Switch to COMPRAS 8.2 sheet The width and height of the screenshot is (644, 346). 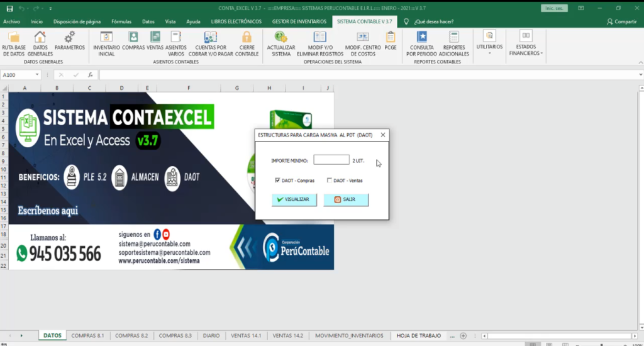(x=131, y=336)
